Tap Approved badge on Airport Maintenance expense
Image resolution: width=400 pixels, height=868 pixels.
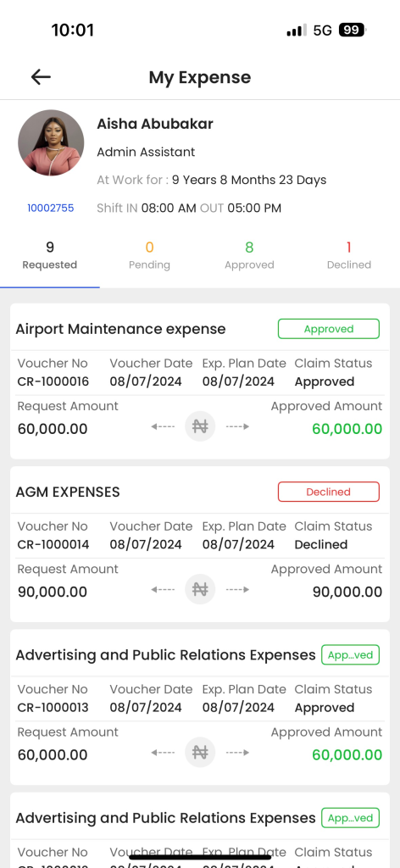[x=329, y=329]
